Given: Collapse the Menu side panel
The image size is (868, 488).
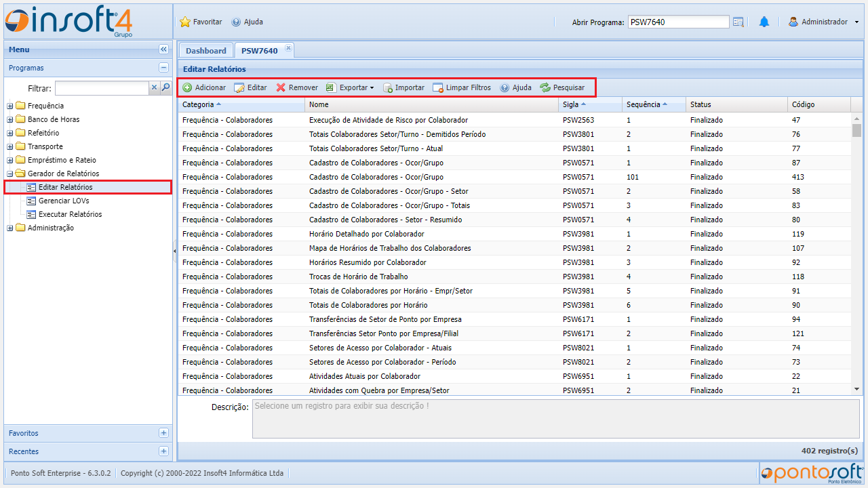Looking at the screenshot, I should point(163,49).
